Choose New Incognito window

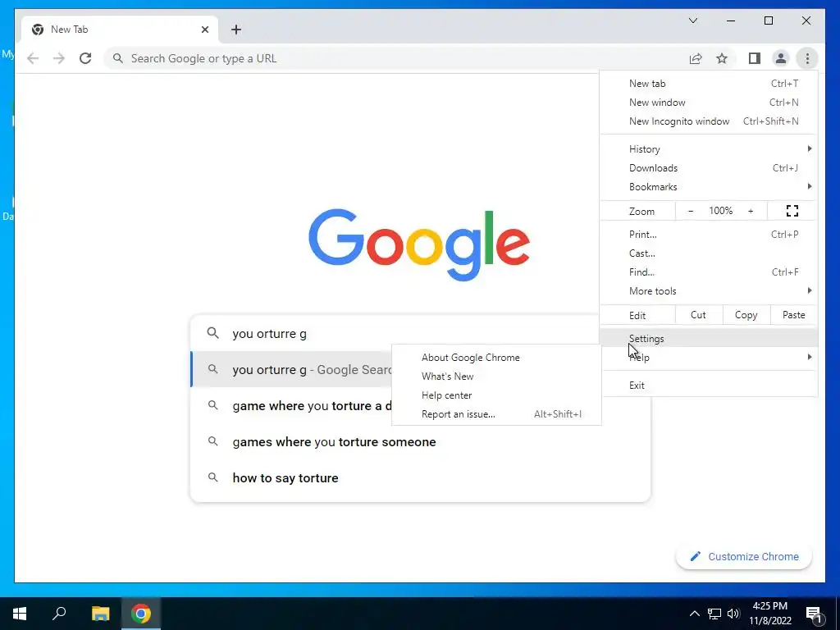click(709, 121)
